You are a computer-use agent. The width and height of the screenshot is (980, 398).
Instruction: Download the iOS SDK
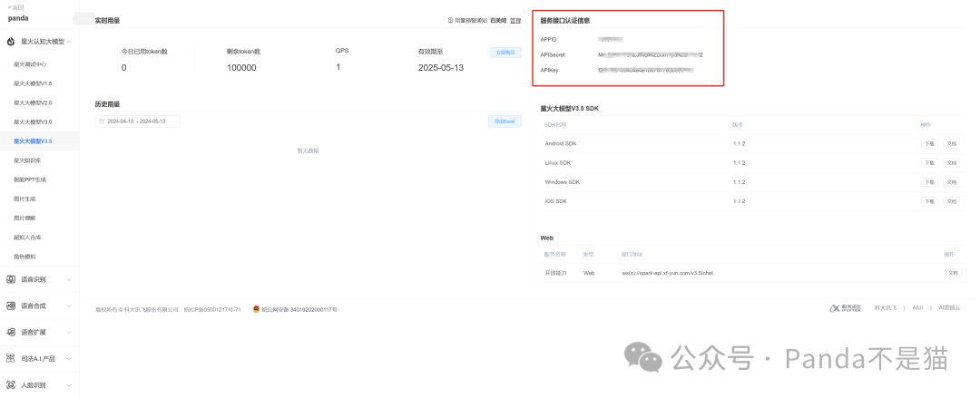[929, 201]
